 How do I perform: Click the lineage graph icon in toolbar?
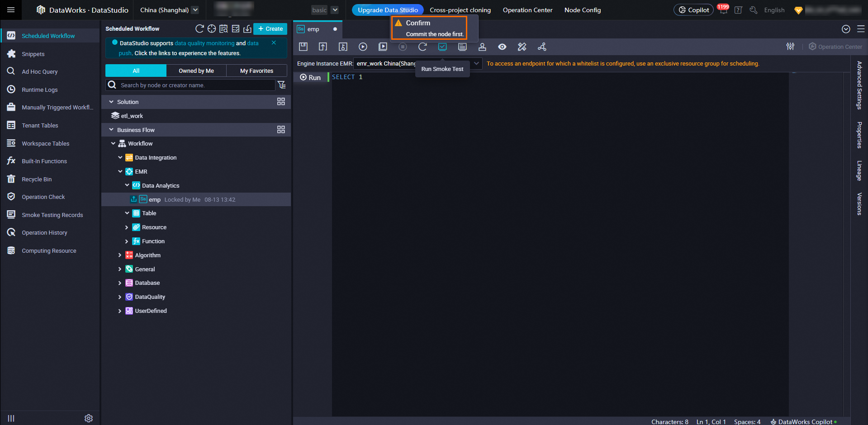point(542,47)
